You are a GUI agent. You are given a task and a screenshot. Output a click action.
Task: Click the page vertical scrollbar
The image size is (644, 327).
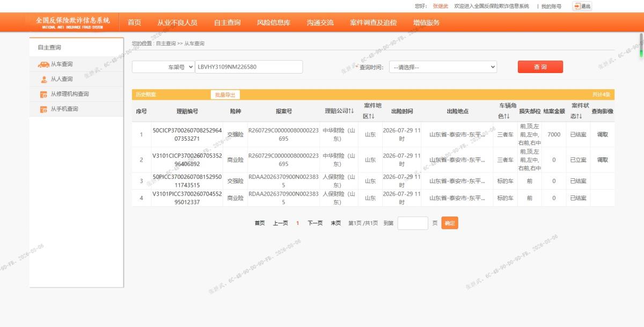641,45
